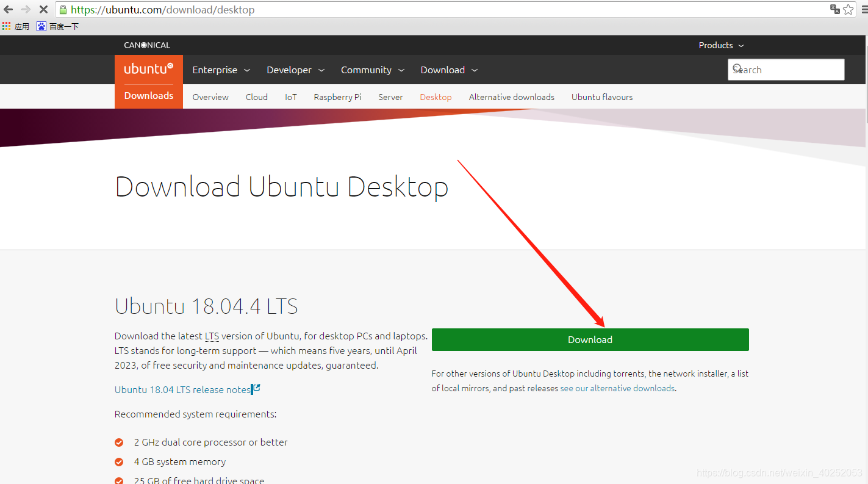The image size is (868, 484).
Task: Expand the Enterprise menu
Action: tap(221, 70)
